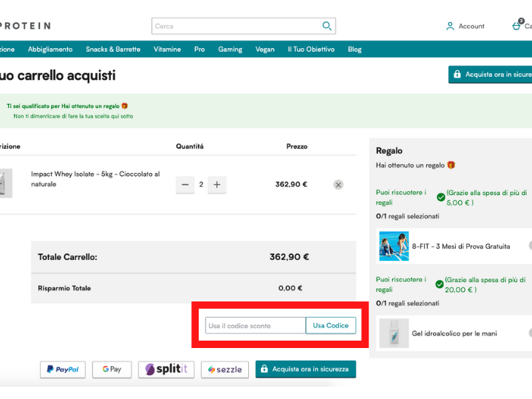Click the Prezzo column header
The image size is (532, 399).
[x=297, y=146]
